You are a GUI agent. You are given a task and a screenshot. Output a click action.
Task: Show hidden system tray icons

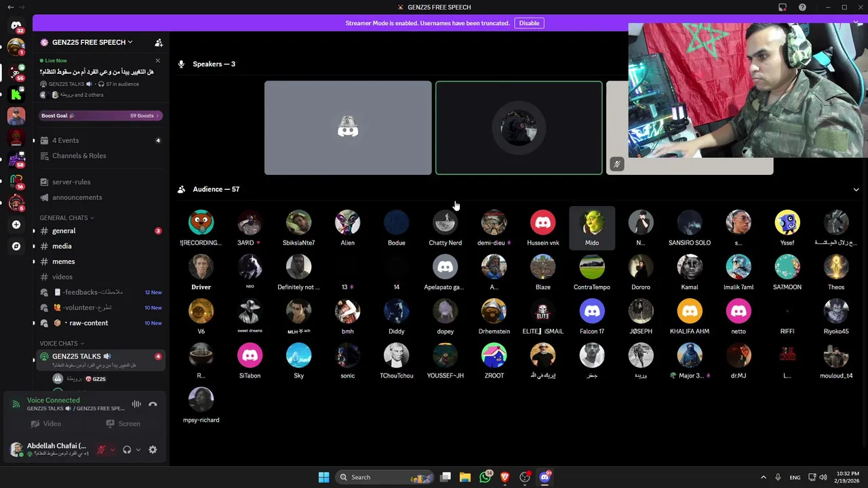pyautogui.click(x=763, y=477)
